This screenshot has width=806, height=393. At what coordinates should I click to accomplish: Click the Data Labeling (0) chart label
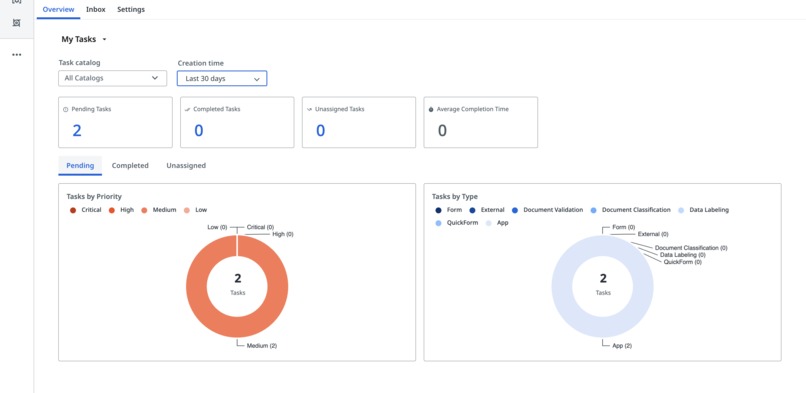[x=683, y=255]
